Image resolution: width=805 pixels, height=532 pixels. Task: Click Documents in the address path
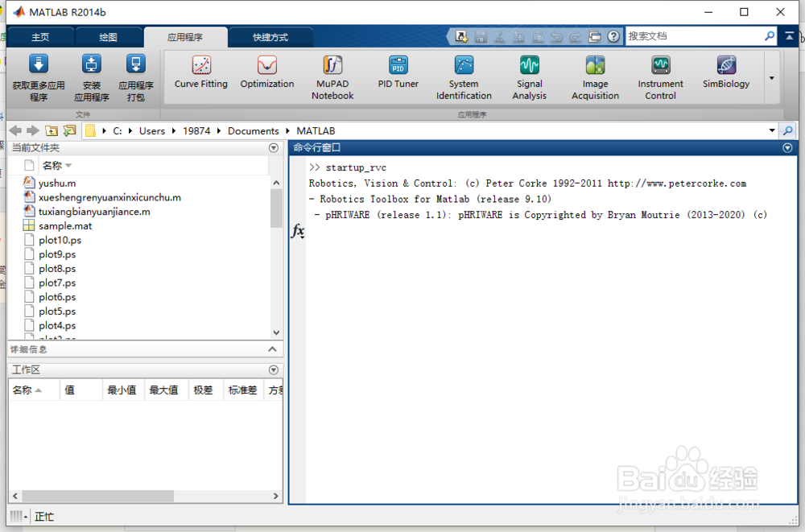point(253,131)
